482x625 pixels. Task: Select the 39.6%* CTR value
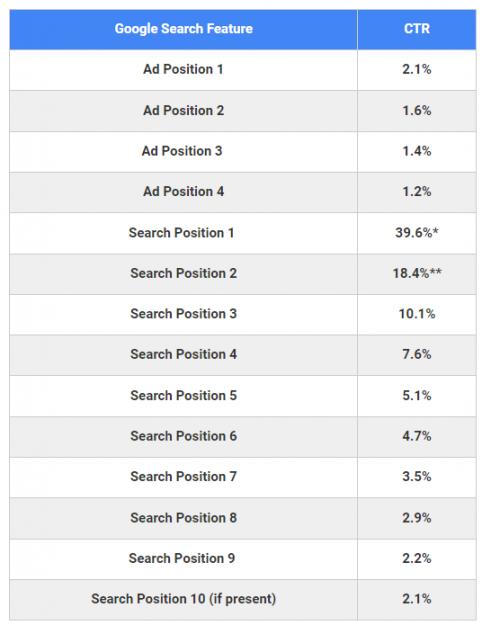point(417,232)
